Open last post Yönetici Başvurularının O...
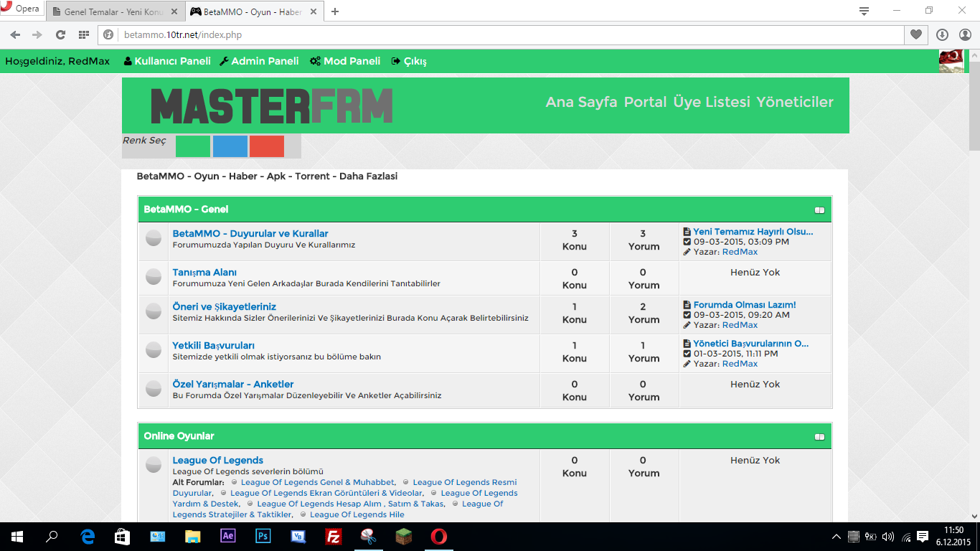This screenshot has width=980, height=551. [751, 344]
